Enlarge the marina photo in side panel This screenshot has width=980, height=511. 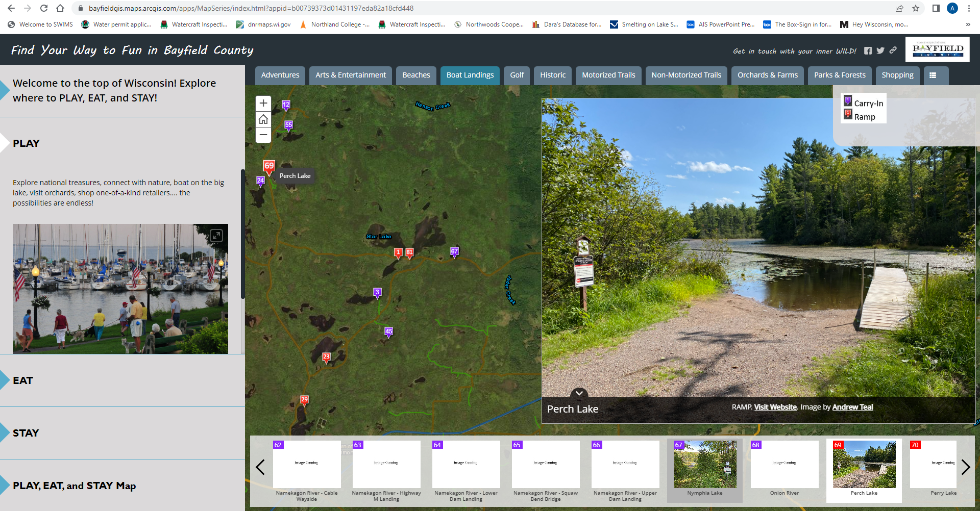pos(216,235)
